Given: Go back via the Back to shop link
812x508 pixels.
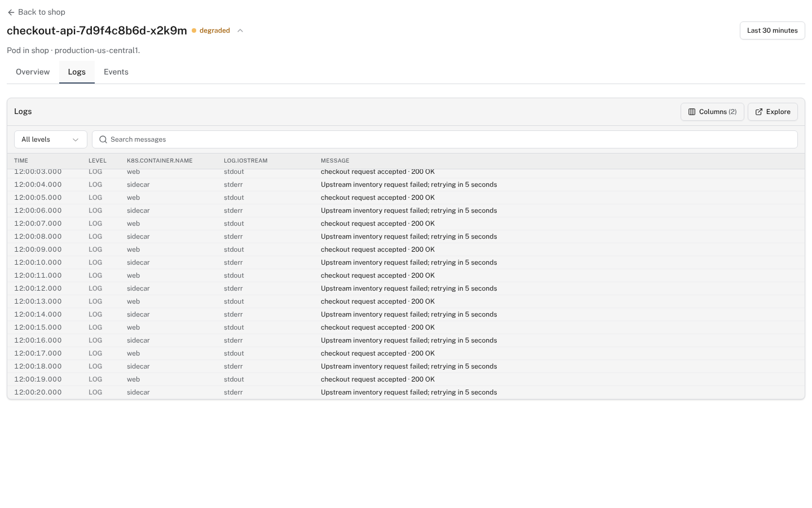Looking at the screenshot, I should (37, 12).
